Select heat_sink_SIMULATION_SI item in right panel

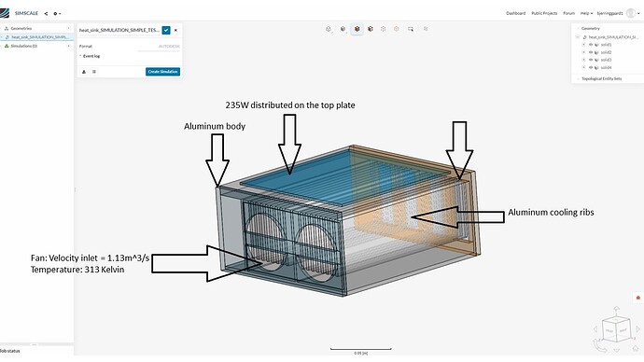(x=612, y=37)
